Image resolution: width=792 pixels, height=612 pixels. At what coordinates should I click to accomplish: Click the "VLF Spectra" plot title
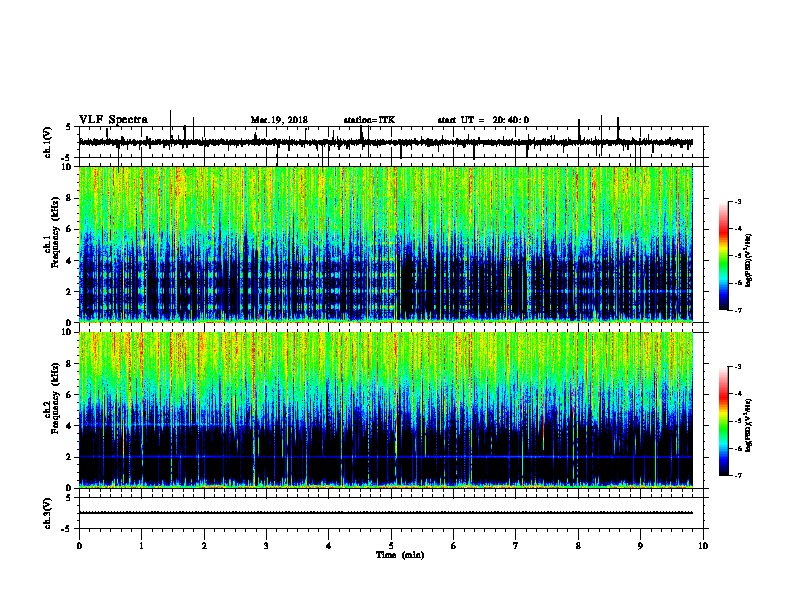(x=113, y=120)
